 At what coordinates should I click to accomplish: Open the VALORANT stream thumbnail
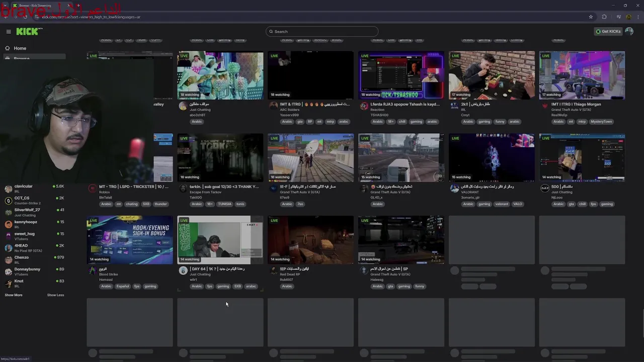(x=492, y=157)
